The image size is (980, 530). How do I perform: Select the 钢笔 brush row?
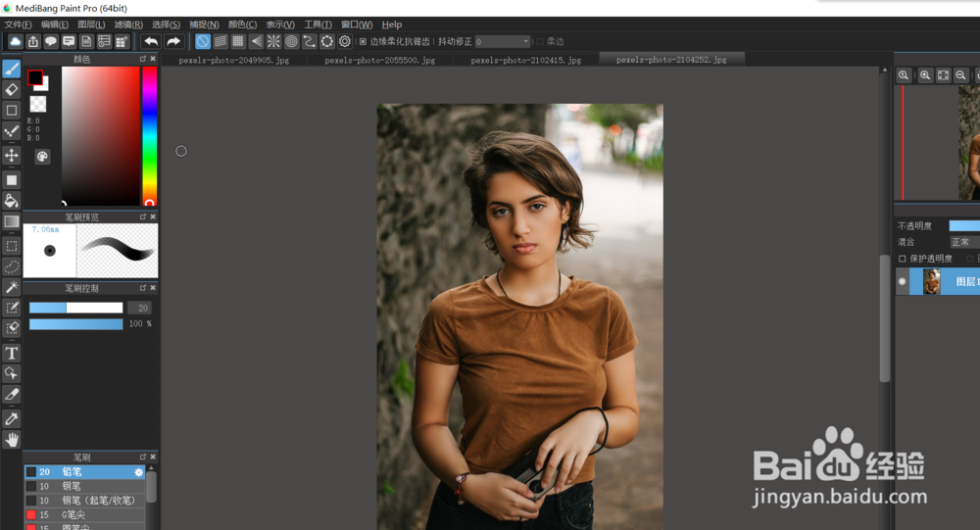click(84, 486)
